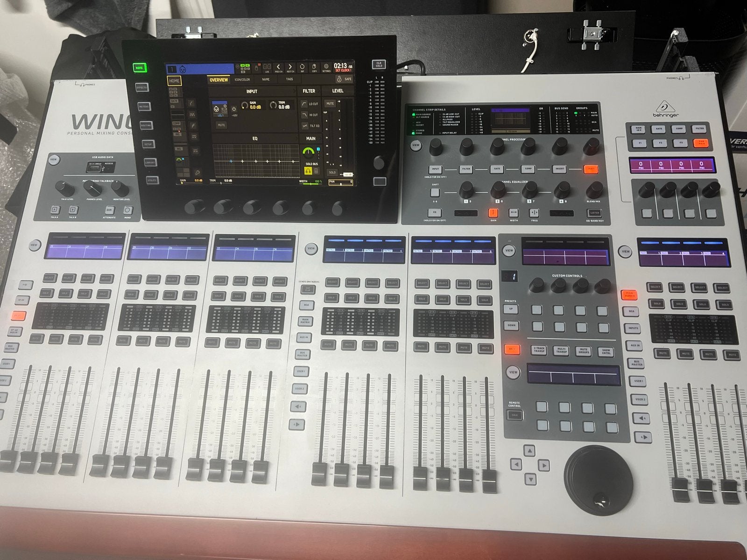Tap the SET CLOCK time display

pos(344,67)
